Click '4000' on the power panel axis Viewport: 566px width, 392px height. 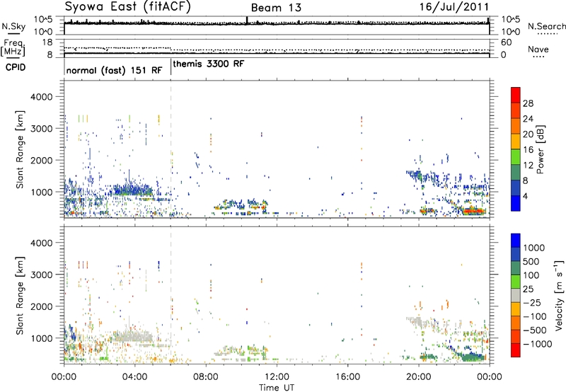[x=41, y=97]
